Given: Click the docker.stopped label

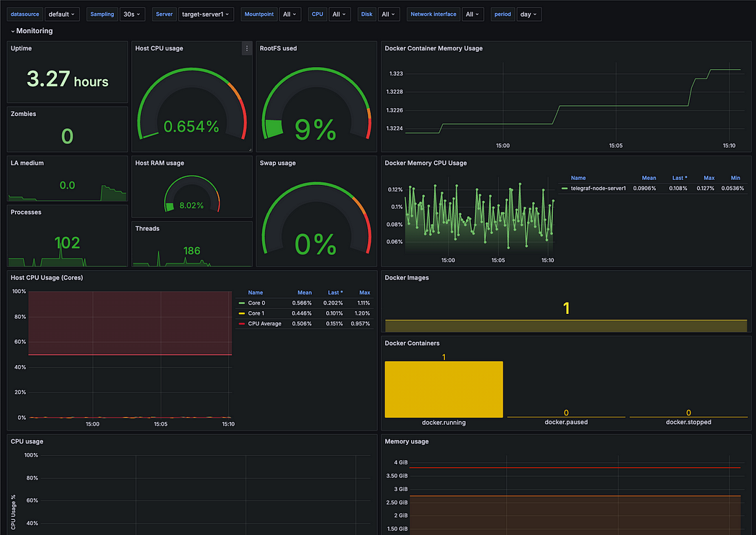Looking at the screenshot, I should click(688, 422).
